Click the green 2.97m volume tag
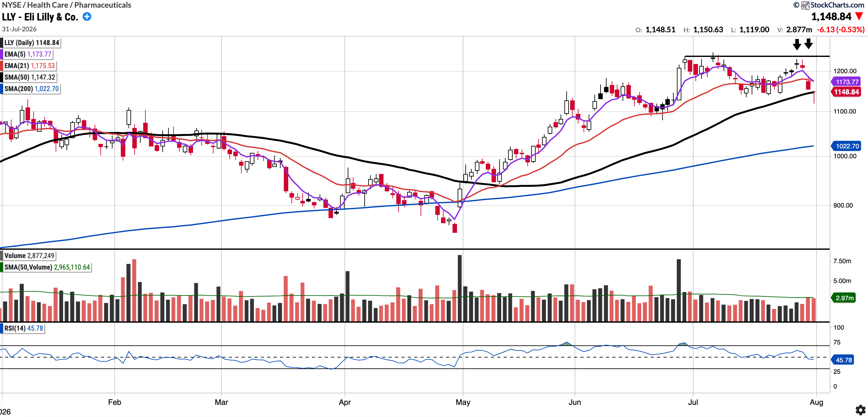 point(843,298)
